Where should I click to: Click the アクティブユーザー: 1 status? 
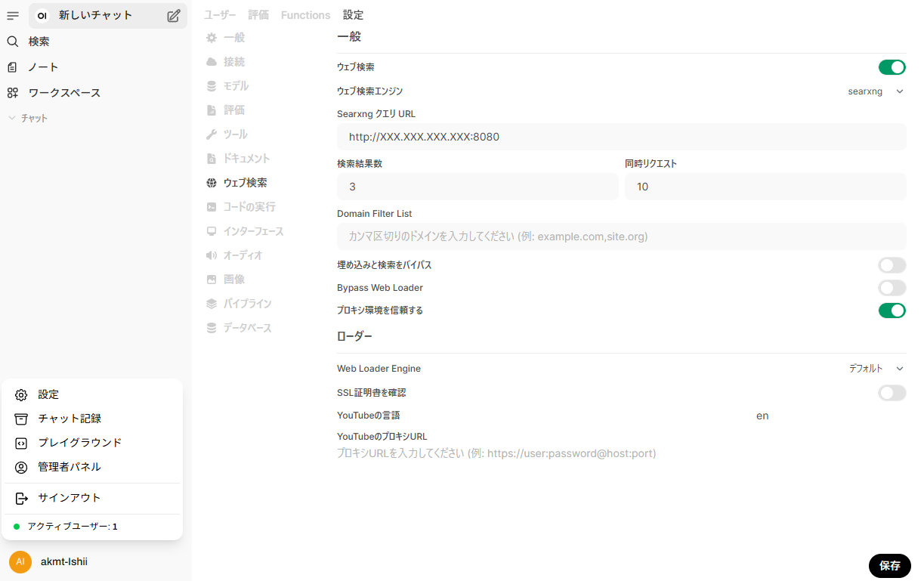[x=73, y=527]
